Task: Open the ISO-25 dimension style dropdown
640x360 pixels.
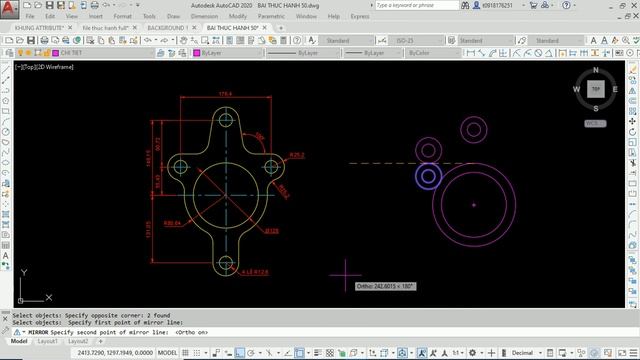Action: pos(416,40)
